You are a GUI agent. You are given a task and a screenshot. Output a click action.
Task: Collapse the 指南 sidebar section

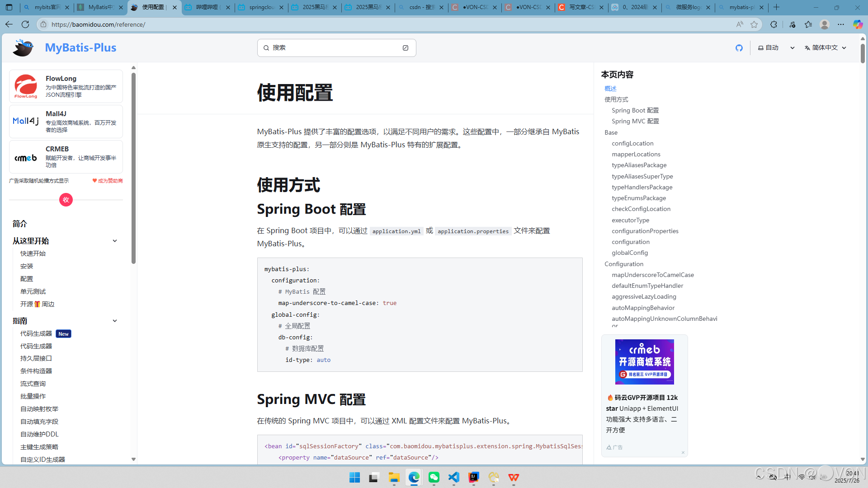[x=115, y=321]
